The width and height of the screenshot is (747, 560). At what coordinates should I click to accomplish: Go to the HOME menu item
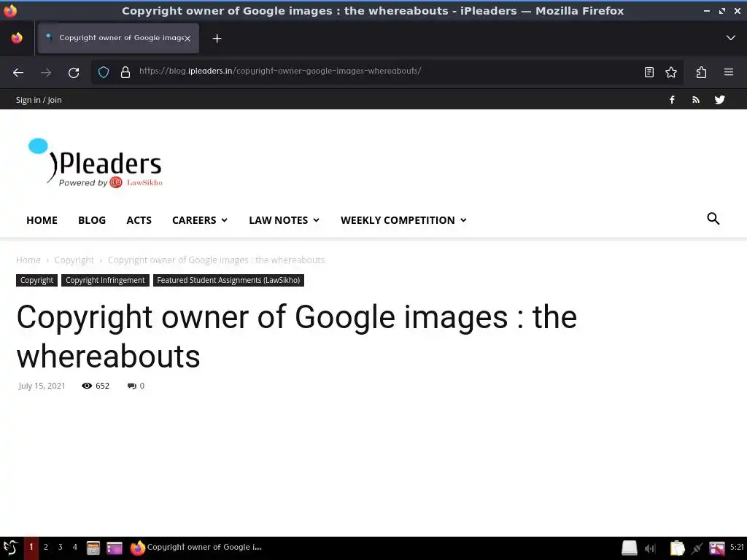pos(42,220)
